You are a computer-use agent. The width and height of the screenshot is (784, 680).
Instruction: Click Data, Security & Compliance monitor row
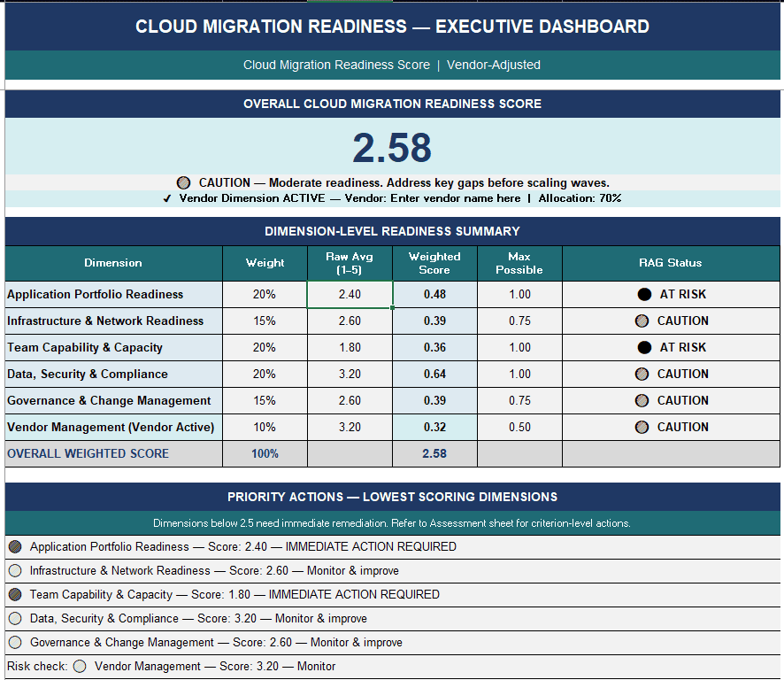pyautogui.click(x=393, y=619)
